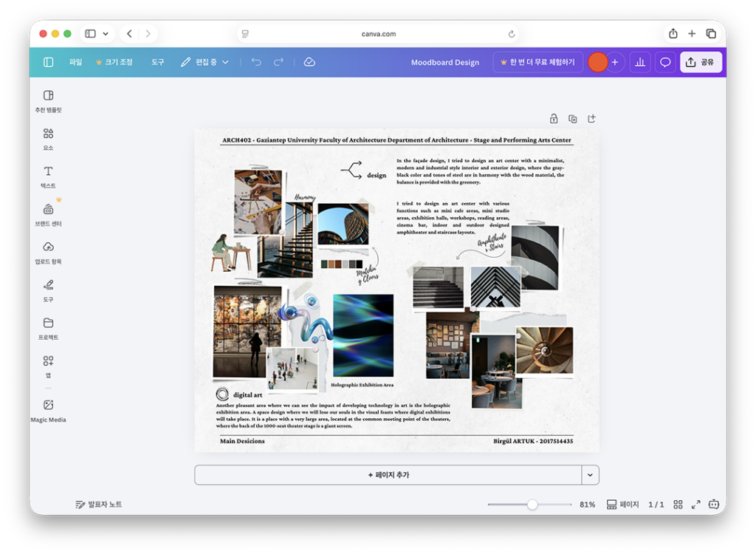Collapse the left sidebar with the panel toggle
756x554 pixels.
48,62
